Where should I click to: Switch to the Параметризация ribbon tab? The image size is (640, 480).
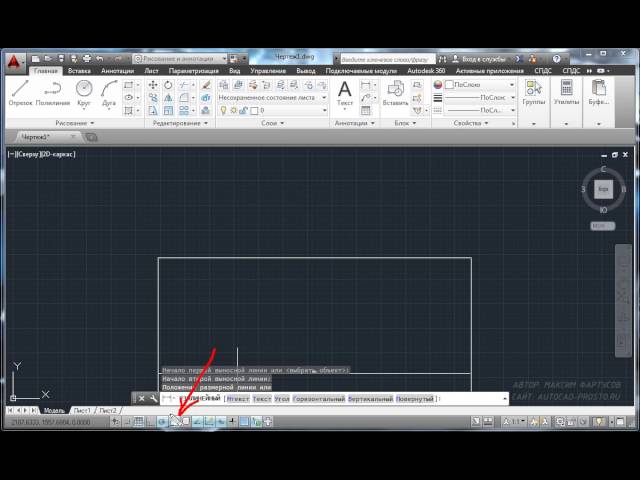pyautogui.click(x=193, y=71)
